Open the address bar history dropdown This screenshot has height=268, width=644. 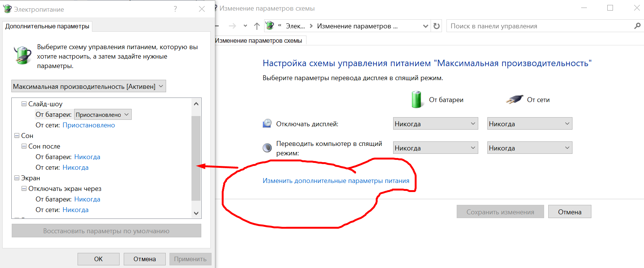coord(426,26)
